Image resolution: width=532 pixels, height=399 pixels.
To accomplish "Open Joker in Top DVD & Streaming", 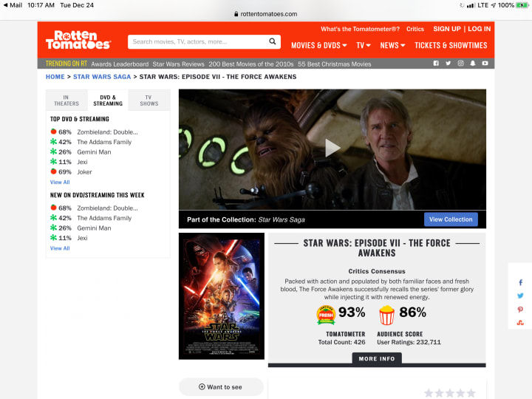I will 84,171.
